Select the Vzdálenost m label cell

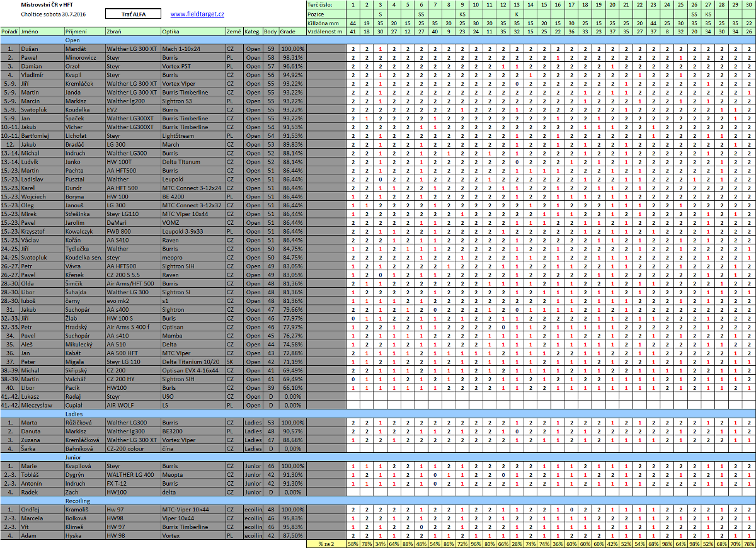(325, 31)
